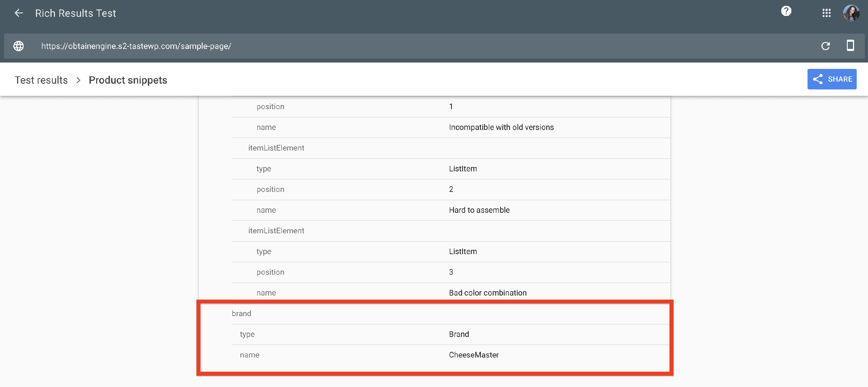
Task: Click the Product snippets breadcrumb
Action: 128,80
